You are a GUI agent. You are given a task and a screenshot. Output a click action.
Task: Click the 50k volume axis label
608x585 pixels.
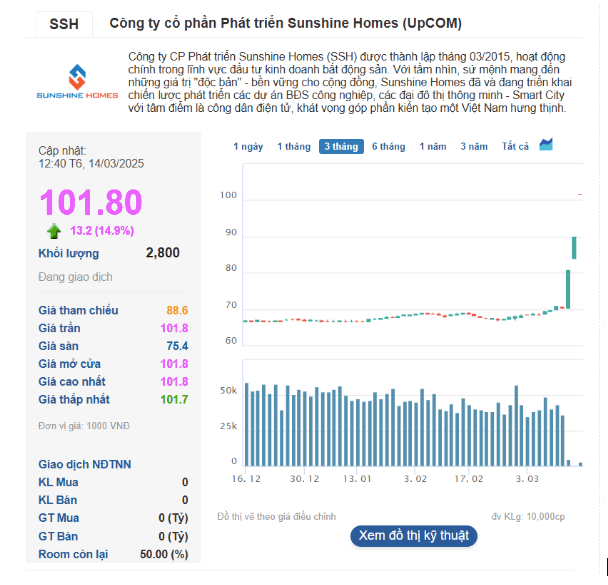228,391
